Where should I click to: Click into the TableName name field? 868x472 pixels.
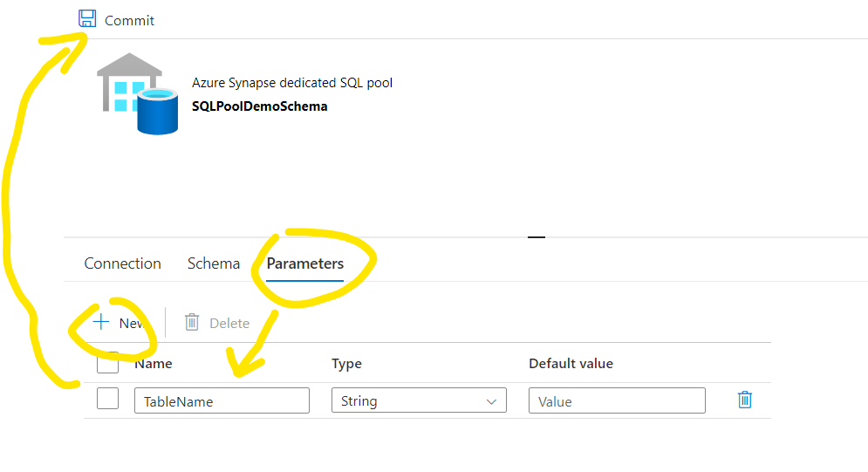pyautogui.click(x=222, y=400)
